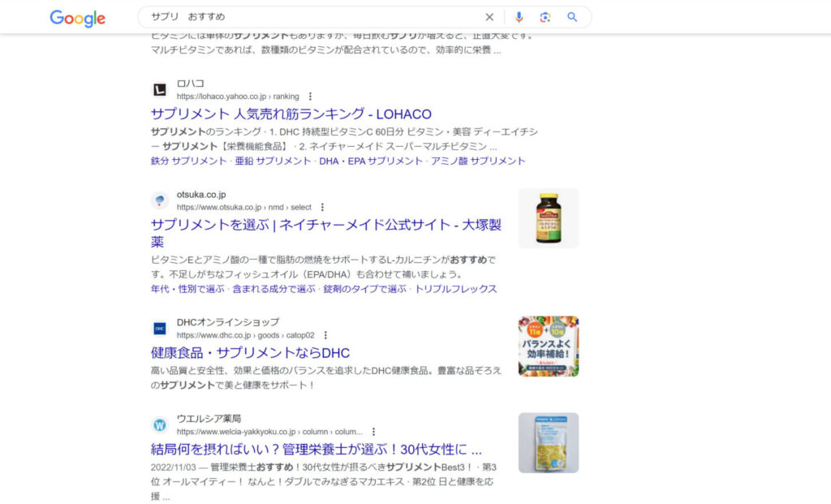Follow the 錠剤のタイプで選ぶ sitelink
Viewport: 831px width, 504px height.
[x=364, y=290]
